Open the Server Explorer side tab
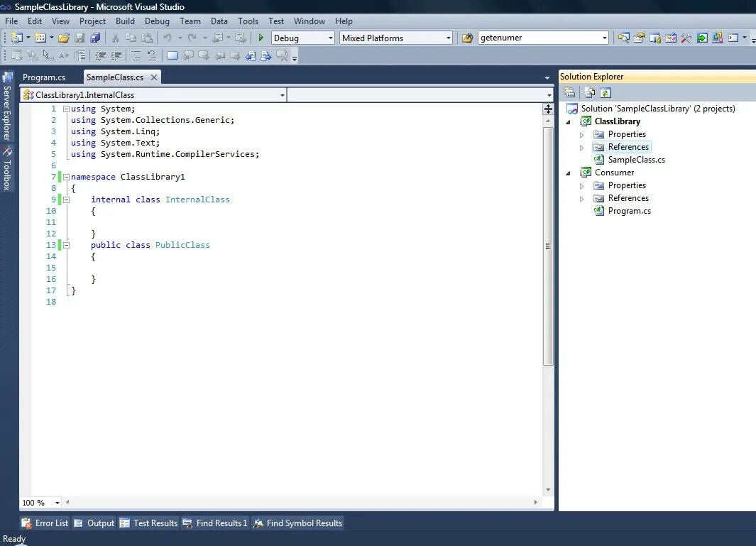The height and width of the screenshot is (546, 756). click(x=7, y=107)
